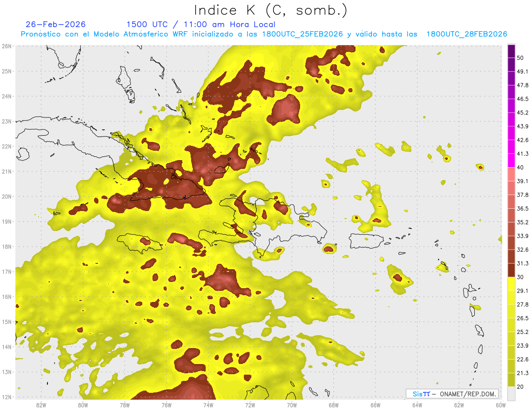The height and width of the screenshot is (411, 532).
Task: Click the longitude axis label "66W"
Action: coord(376,405)
